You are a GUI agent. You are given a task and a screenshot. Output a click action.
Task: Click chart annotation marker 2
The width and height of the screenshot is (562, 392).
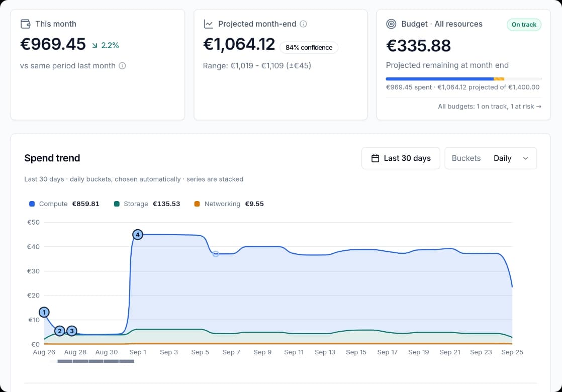tap(60, 331)
